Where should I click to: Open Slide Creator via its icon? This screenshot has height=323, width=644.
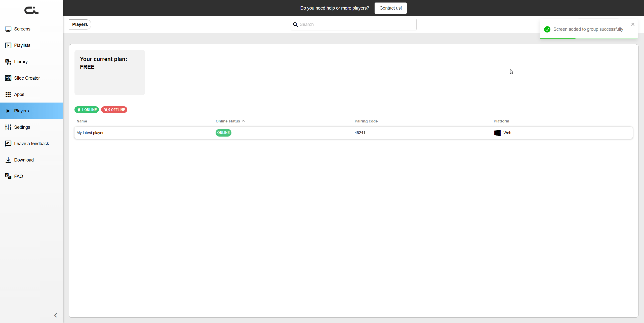[x=8, y=78]
